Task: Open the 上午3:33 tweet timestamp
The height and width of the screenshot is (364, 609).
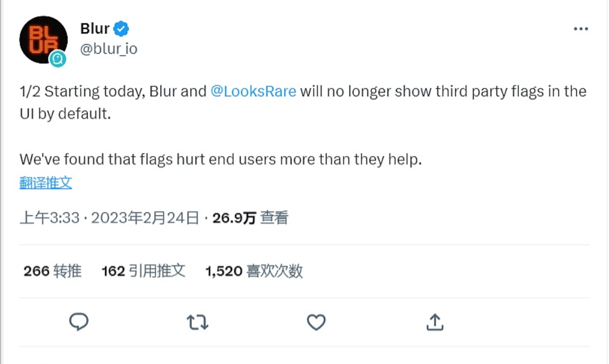Action: pos(50,218)
